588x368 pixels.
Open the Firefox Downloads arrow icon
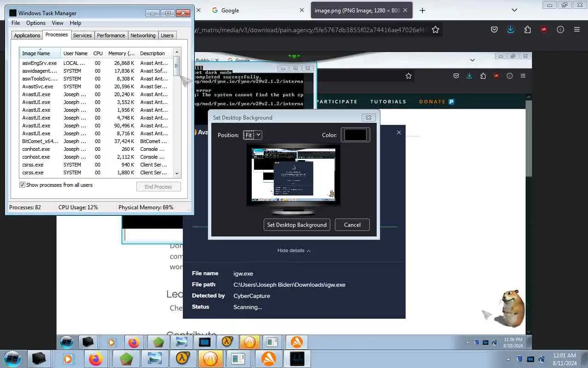point(511,29)
